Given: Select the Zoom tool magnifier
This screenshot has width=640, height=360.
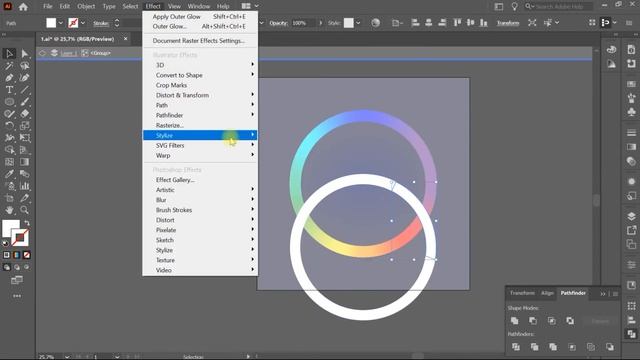Looking at the screenshot, I should [x=24, y=210].
